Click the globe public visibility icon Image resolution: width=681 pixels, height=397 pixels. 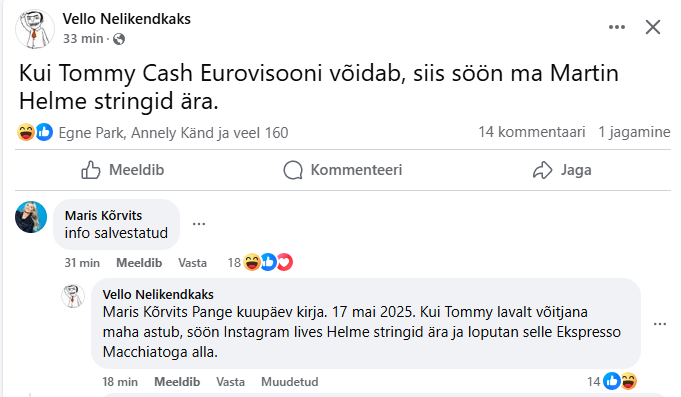pos(119,39)
